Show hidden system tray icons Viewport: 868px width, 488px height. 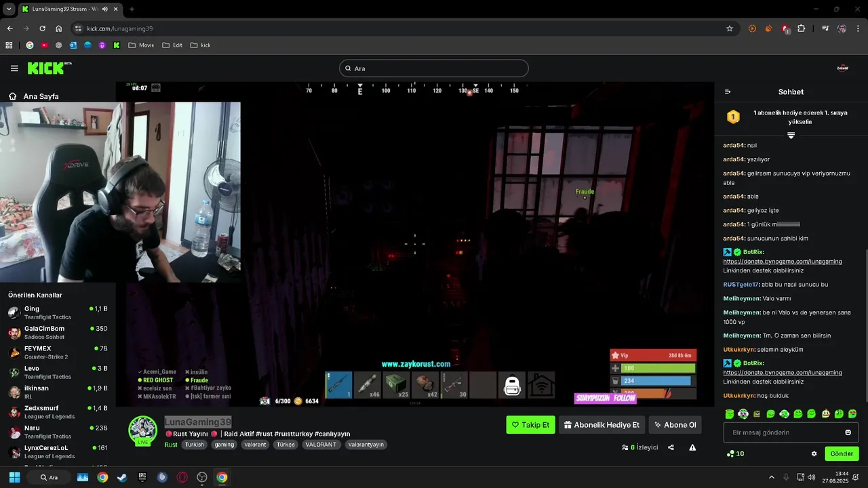[x=771, y=477]
